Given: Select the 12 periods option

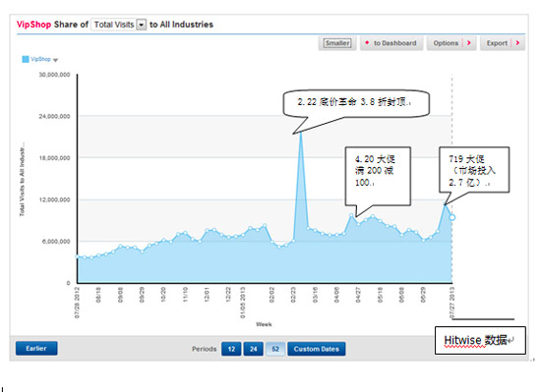Looking at the screenshot, I should pos(231,349).
